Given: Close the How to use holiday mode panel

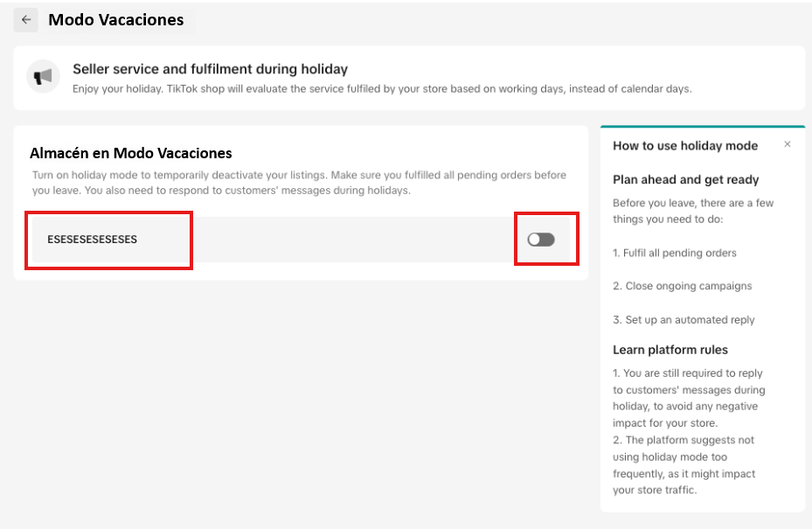Looking at the screenshot, I should click(788, 144).
